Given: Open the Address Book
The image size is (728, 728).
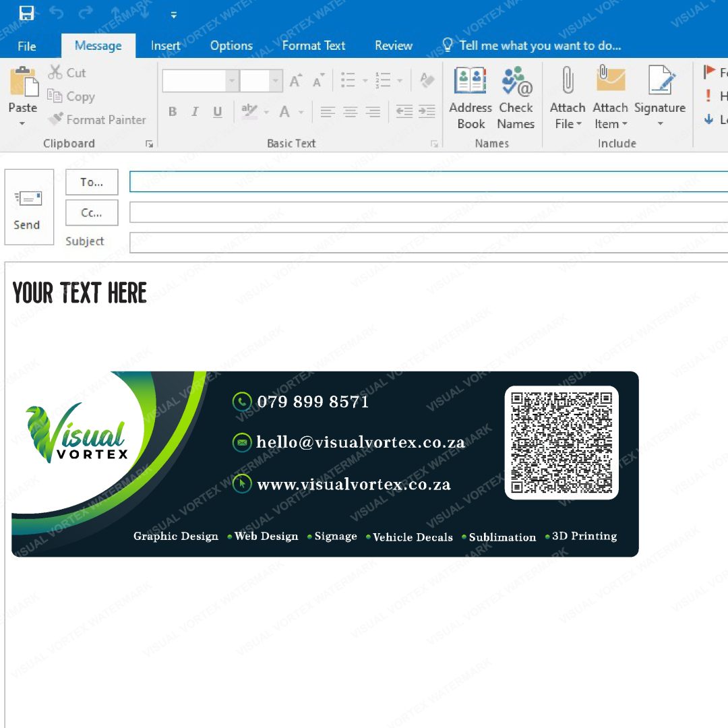Looking at the screenshot, I should pyautogui.click(x=471, y=98).
